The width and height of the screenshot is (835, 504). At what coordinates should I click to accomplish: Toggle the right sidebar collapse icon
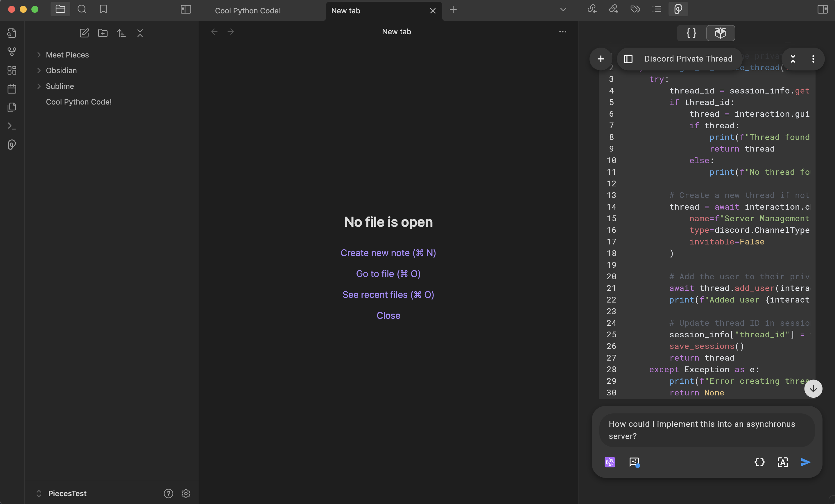click(823, 9)
